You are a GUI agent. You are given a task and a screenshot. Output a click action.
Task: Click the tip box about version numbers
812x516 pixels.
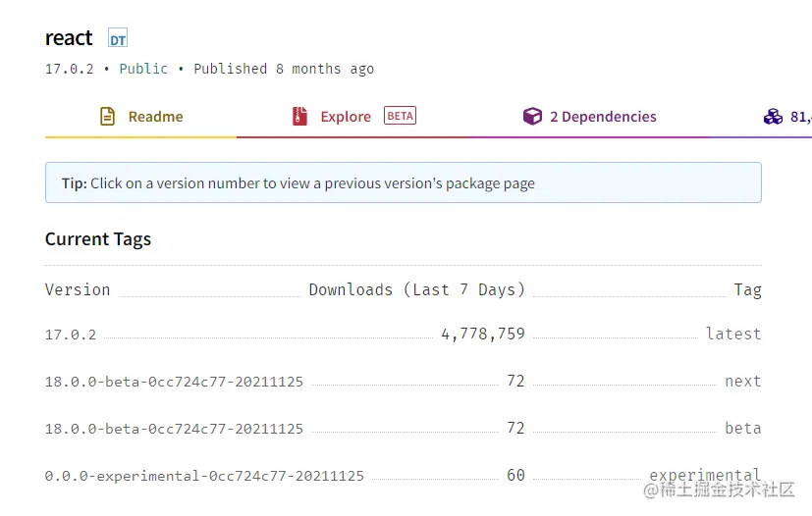click(404, 182)
